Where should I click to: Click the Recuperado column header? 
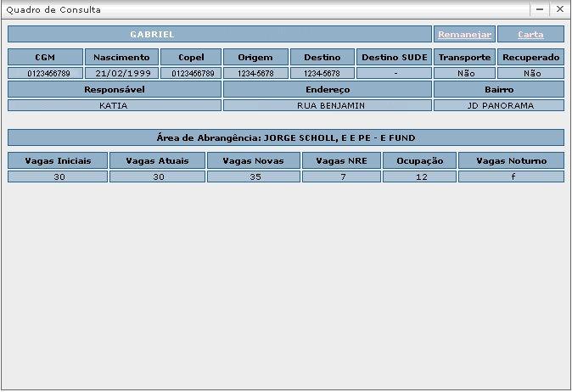[x=530, y=57]
